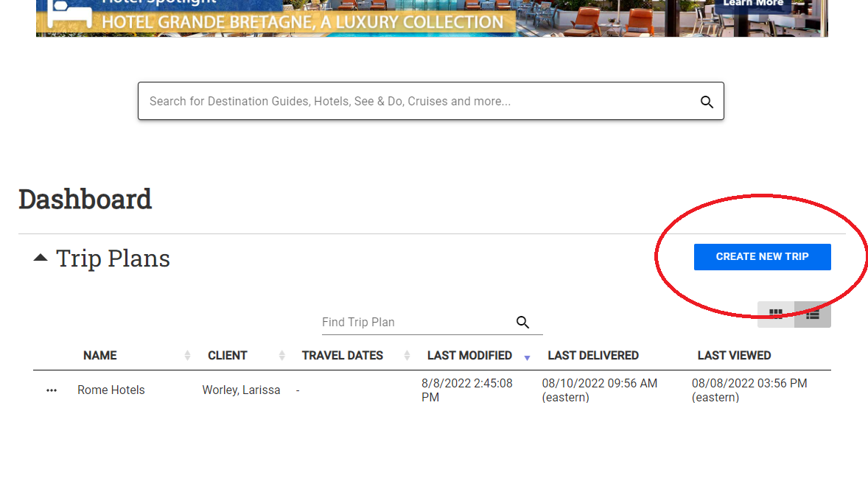Select client Worley, Larissa
This screenshot has width=868, height=478.
click(x=241, y=390)
